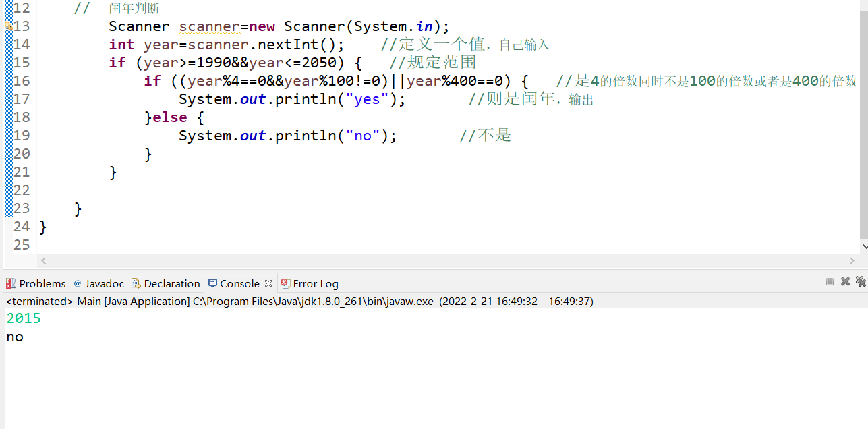Screen dimensions: 868x429
Task: Activate the Console tab
Action: [x=239, y=283]
